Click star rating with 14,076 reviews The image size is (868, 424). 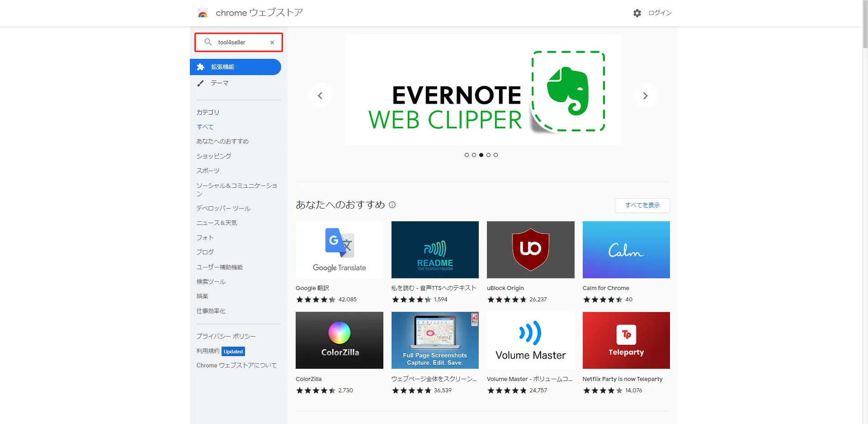point(603,391)
